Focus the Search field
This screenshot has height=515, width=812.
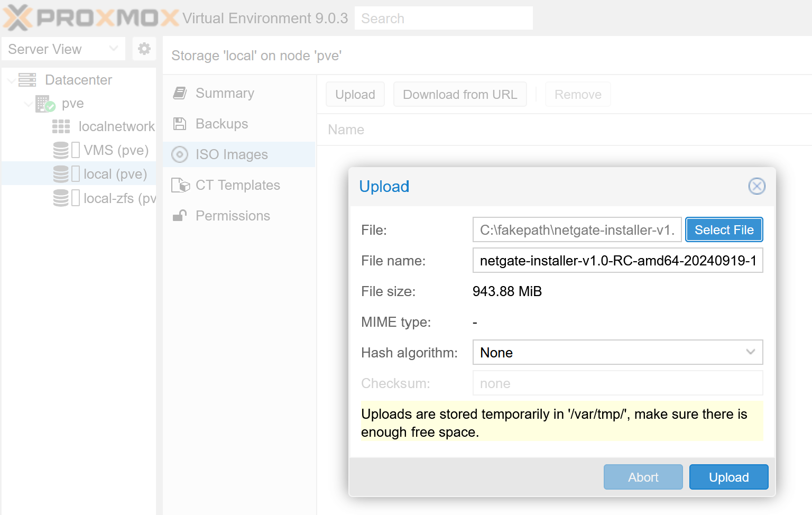[444, 18]
